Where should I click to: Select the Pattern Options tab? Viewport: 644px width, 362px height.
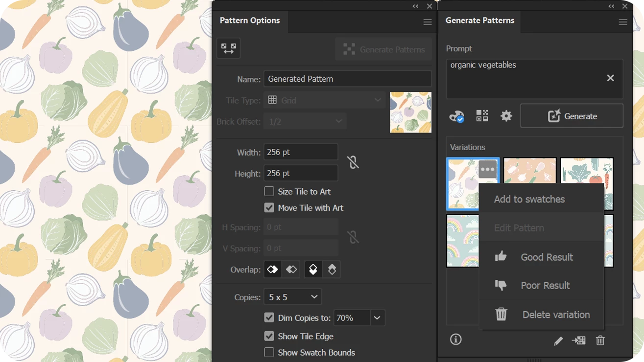(250, 21)
